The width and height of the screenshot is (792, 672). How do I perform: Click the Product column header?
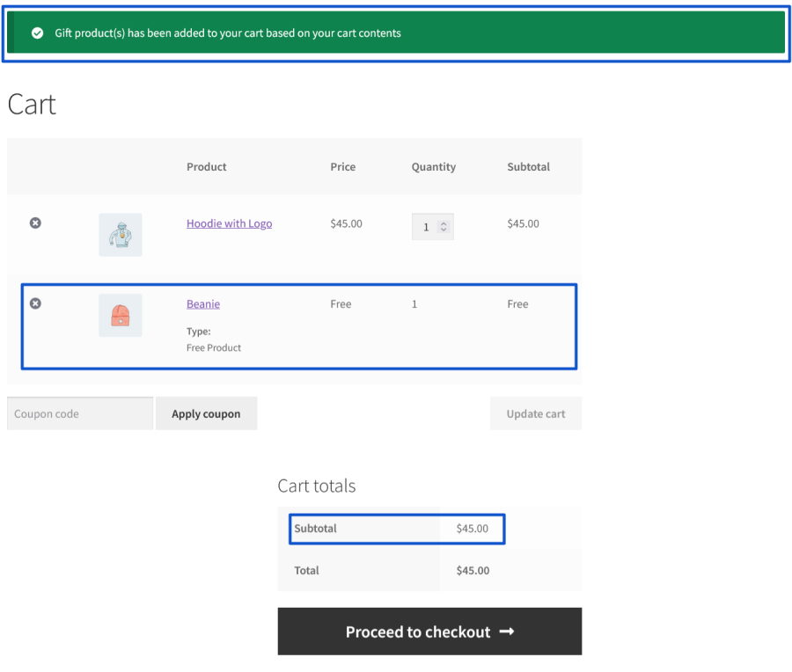click(x=206, y=167)
